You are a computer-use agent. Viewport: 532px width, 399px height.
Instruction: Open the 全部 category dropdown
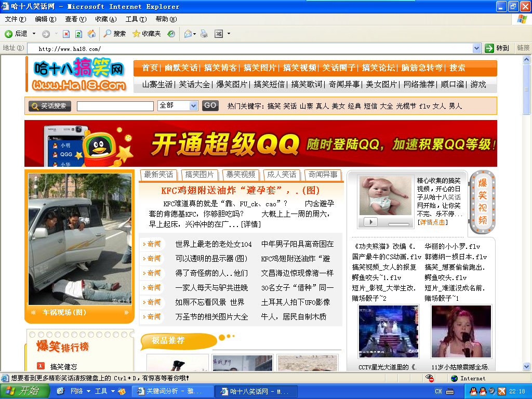pos(193,105)
